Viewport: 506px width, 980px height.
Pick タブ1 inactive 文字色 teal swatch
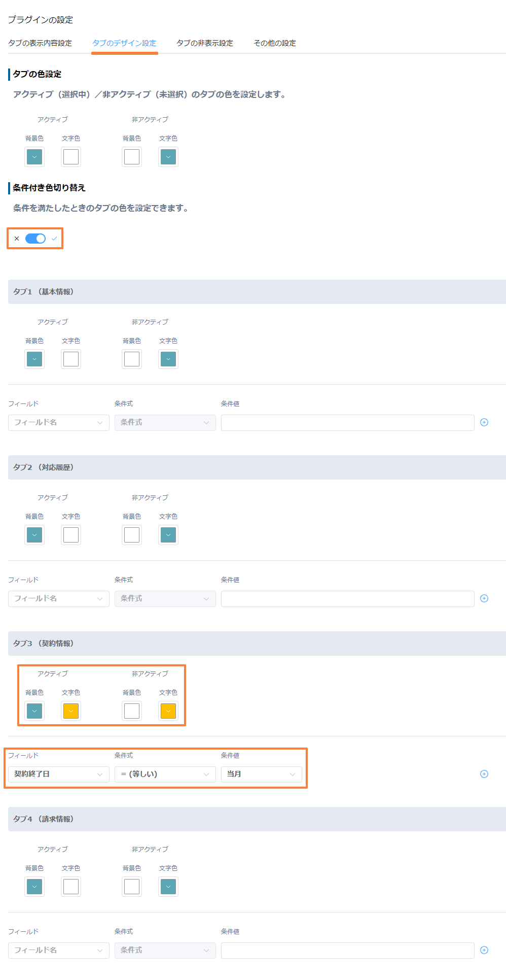(168, 359)
